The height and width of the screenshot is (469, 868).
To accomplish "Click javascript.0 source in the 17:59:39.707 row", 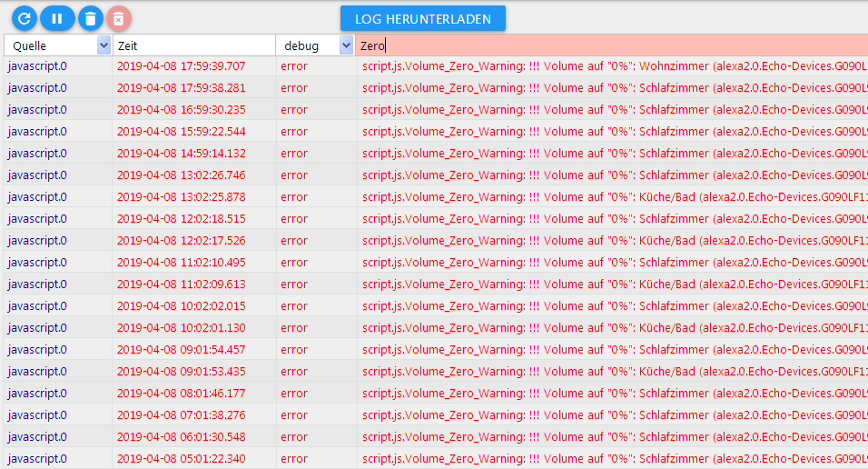I will (37, 66).
